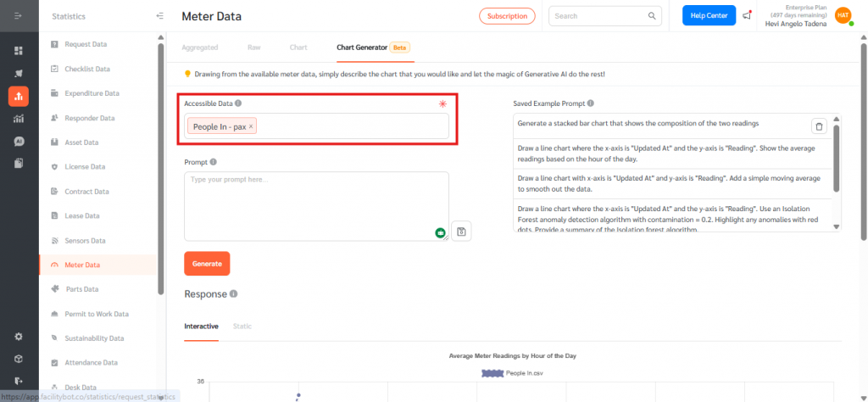Click the search magnifier icon
This screenshot has height=402, width=868.
[x=653, y=15]
